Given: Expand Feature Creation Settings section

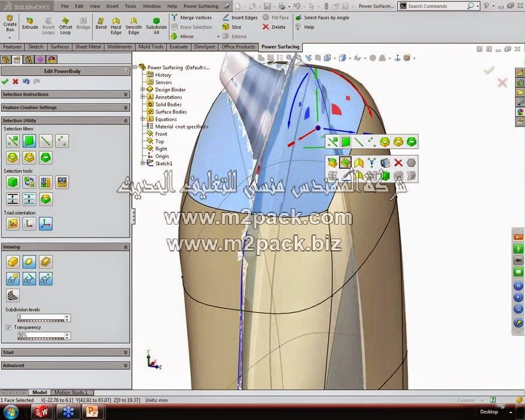Looking at the screenshot, I should 65,107.
